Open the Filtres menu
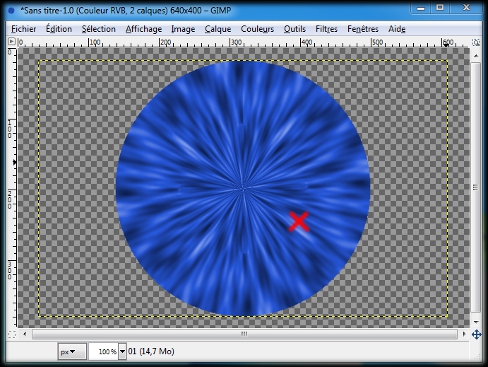The height and width of the screenshot is (367, 488). (x=326, y=29)
